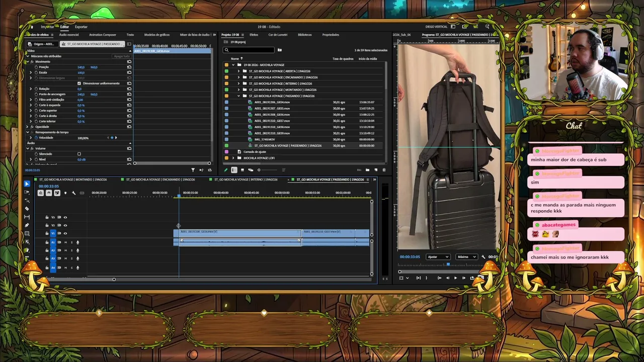The image size is (644, 362).
Task: Add Velocidade keyframe diamond
Action: click(x=112, y=138)
